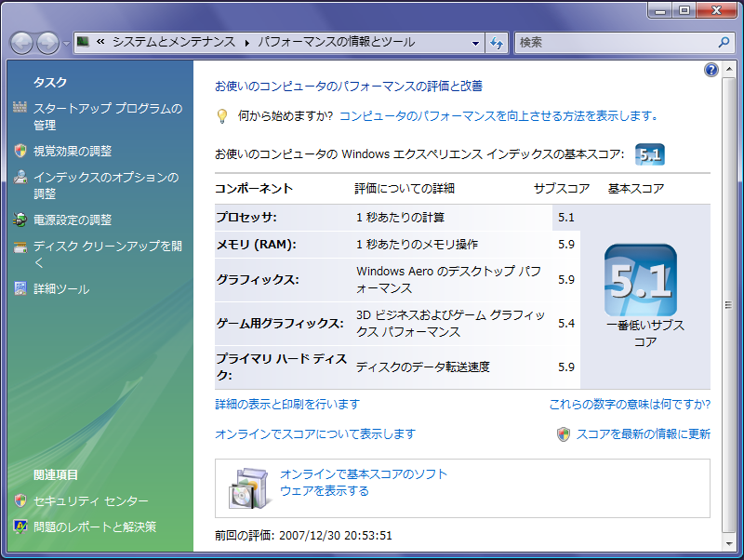This screenshot has height=560, width=744.
Task: Click scrollbar down arrow
Action: [x=728, y=544]
